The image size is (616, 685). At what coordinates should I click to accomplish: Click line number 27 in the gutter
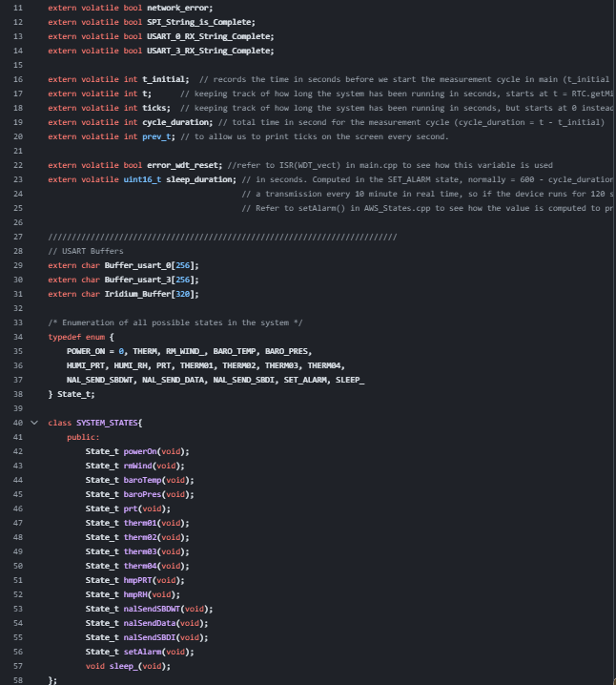pyautogui.click(x=18, y=237)
